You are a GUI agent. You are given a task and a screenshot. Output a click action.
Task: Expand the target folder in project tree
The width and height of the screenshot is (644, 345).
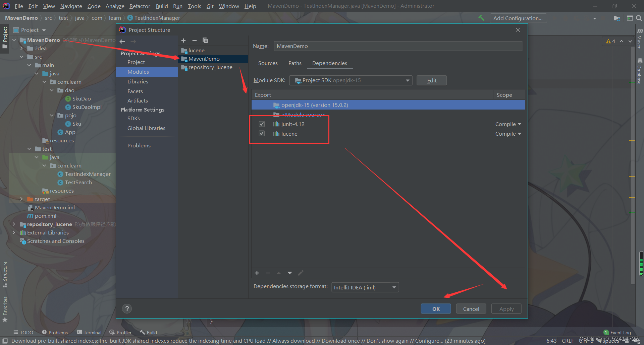pos(21,199)
